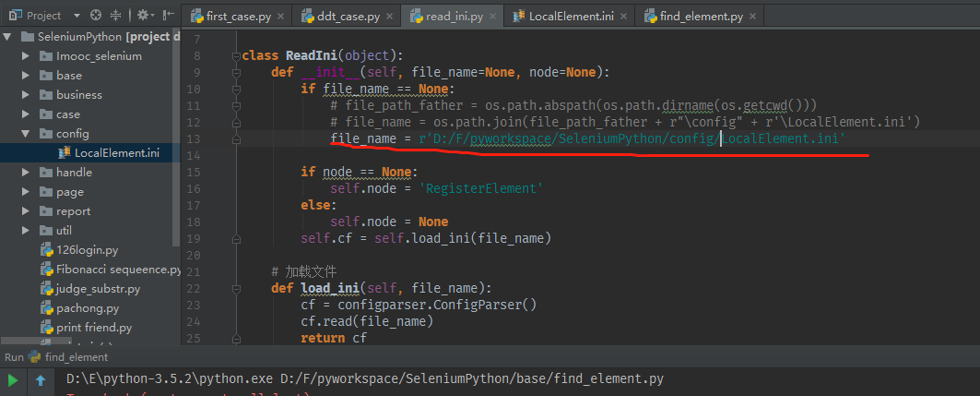
Task: Close the ddt_case.py tab
Action: click(x=389, y=17)
